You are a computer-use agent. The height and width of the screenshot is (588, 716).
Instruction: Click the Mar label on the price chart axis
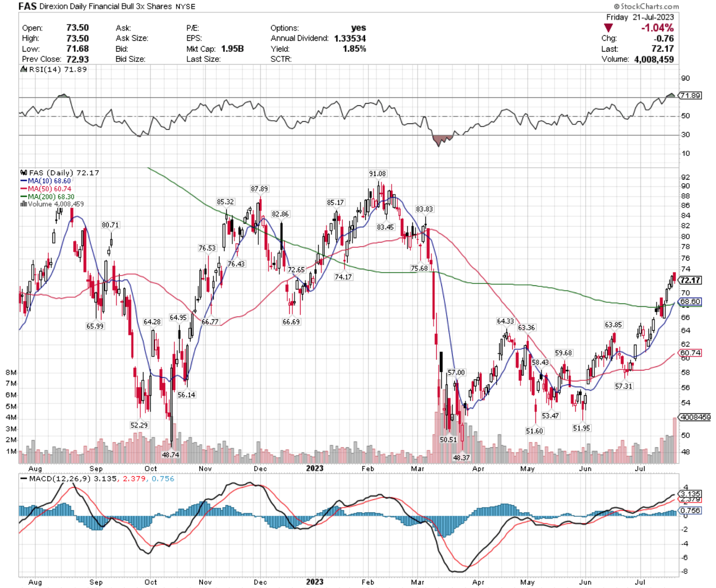[x=418, y=469]
